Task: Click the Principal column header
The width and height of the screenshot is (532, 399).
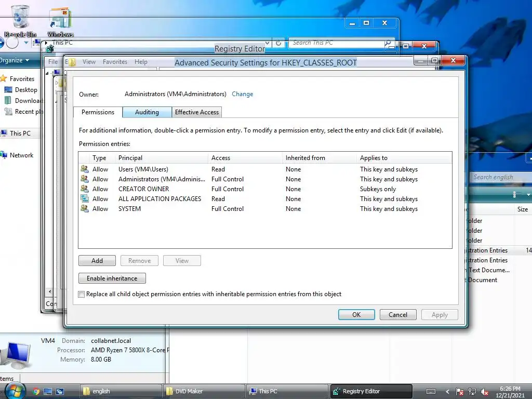Action: click(x=162, y=158)
